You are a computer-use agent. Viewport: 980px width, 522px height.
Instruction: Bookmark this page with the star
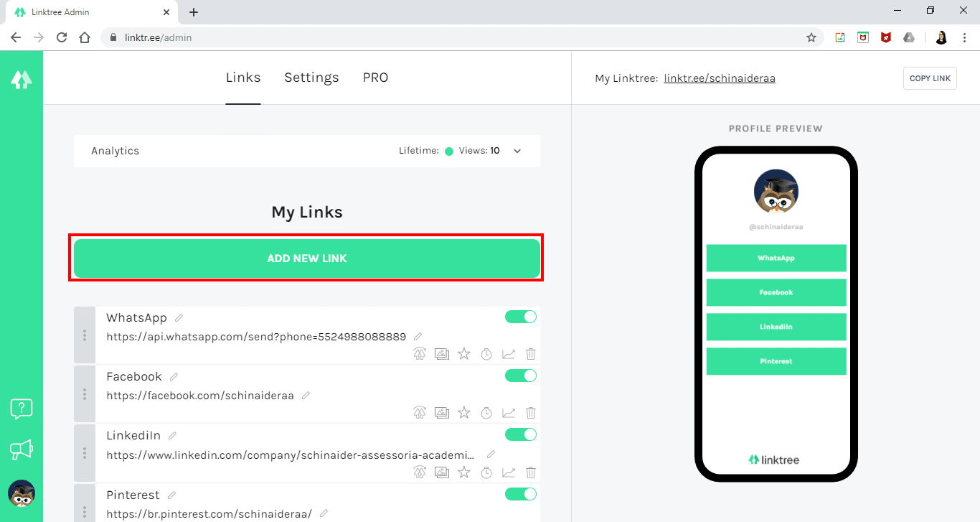pos(811,37)
